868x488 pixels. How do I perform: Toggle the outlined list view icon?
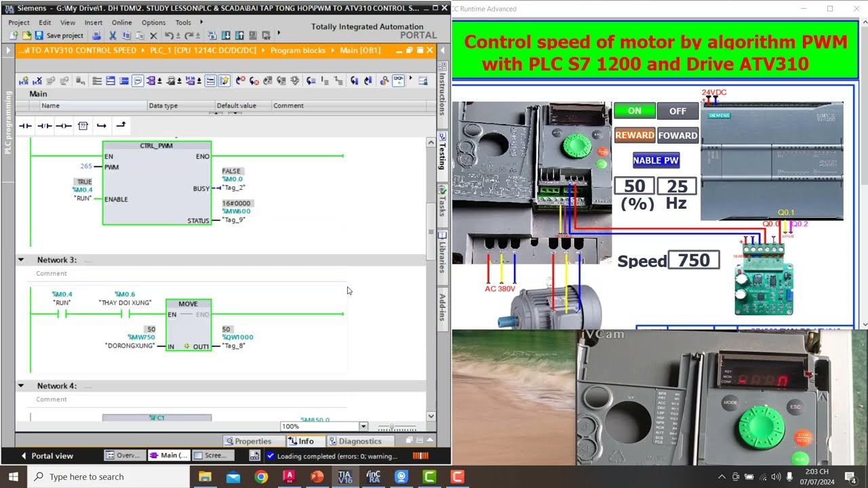210,81
